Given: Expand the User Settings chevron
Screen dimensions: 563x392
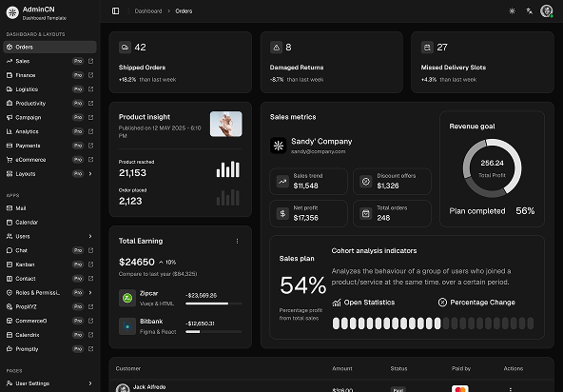Looking at the screenshot, I should tap(90, 383).
